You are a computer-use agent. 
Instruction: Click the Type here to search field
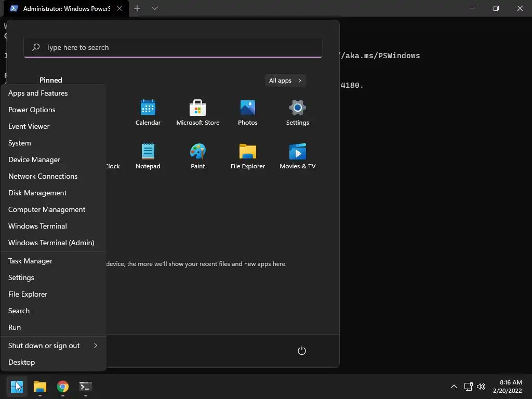tap(173, 47)
